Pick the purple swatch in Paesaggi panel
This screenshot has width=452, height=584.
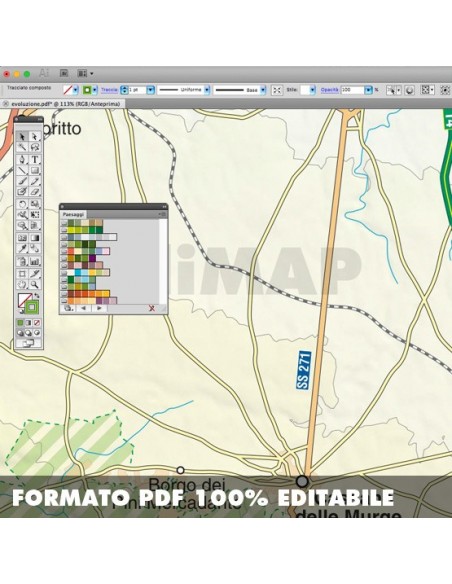92,258
